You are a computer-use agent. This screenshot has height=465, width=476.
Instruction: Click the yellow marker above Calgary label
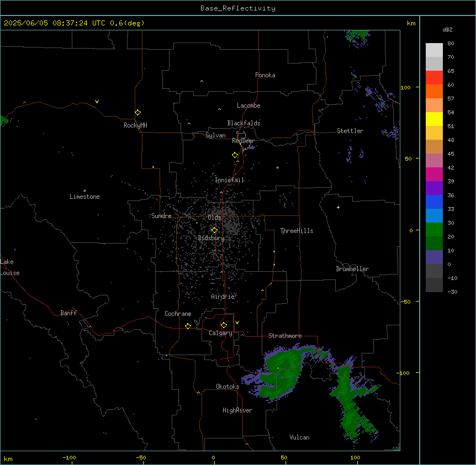(224, 325)
